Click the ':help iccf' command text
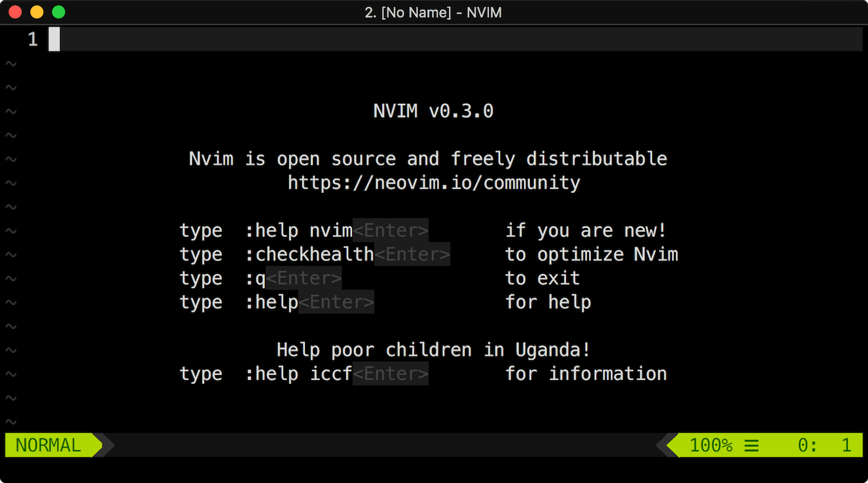 (298, 373)
